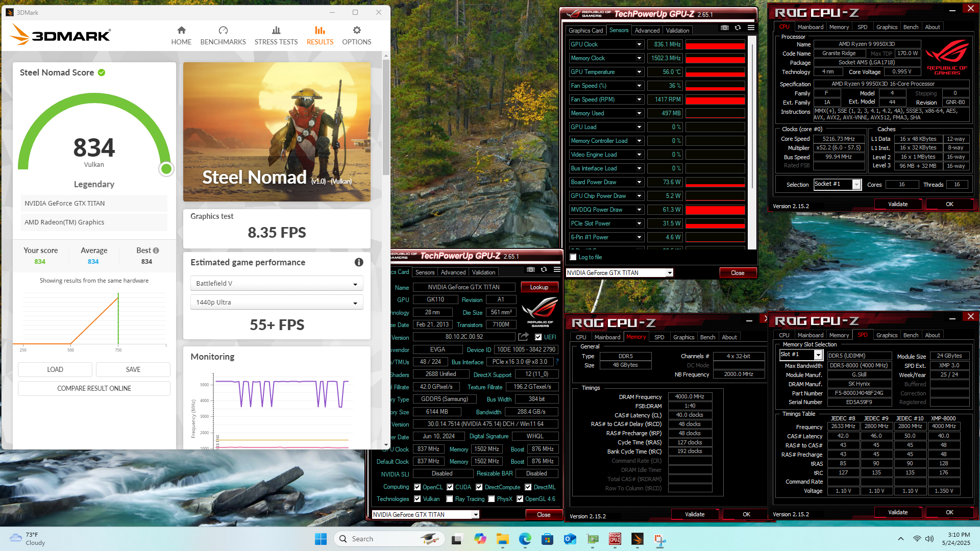Viewport: 980px width, 551px height.
Task: Open Graphics tab in CPU-Z SPD window
Action: click(887, 335)
